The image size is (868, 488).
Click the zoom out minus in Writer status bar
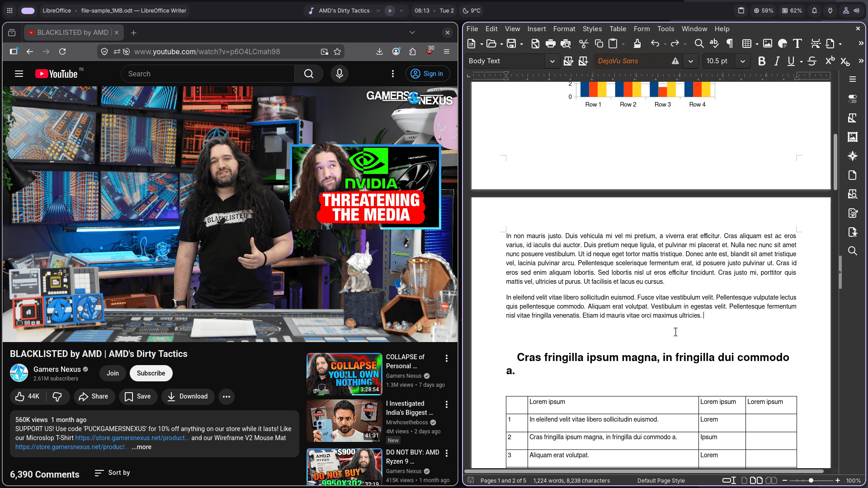(785, 480)
